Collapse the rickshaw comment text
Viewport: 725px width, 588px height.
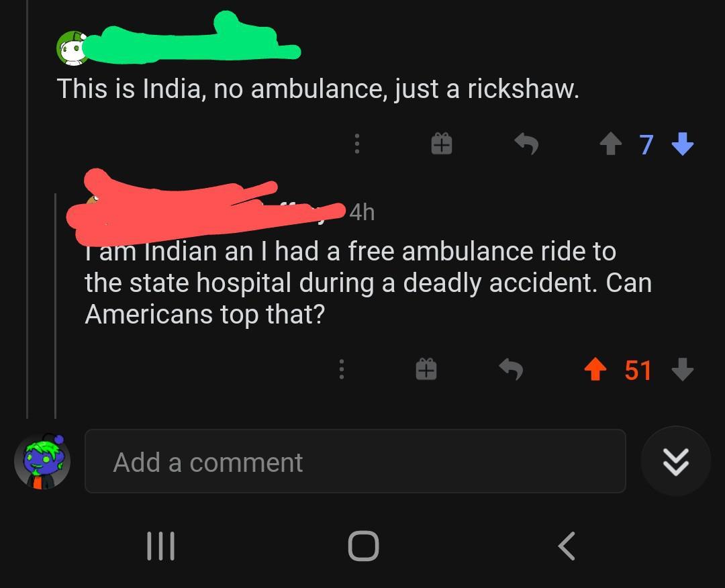[318, 89]
